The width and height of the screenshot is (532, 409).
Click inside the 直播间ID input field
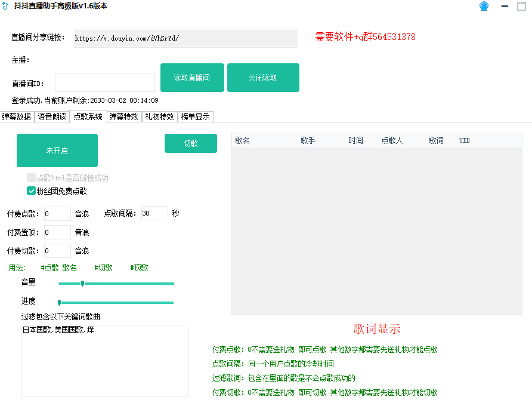coord(104,81)
